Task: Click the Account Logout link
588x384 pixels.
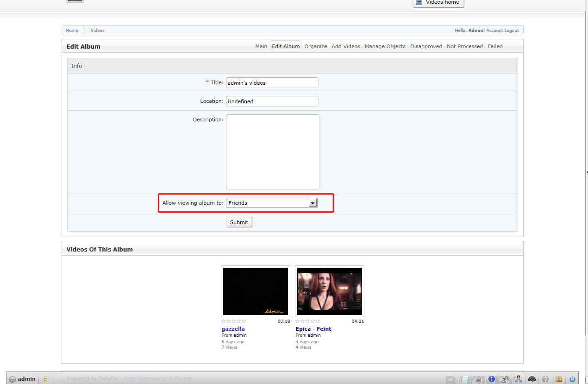Action: pos(502,31)
